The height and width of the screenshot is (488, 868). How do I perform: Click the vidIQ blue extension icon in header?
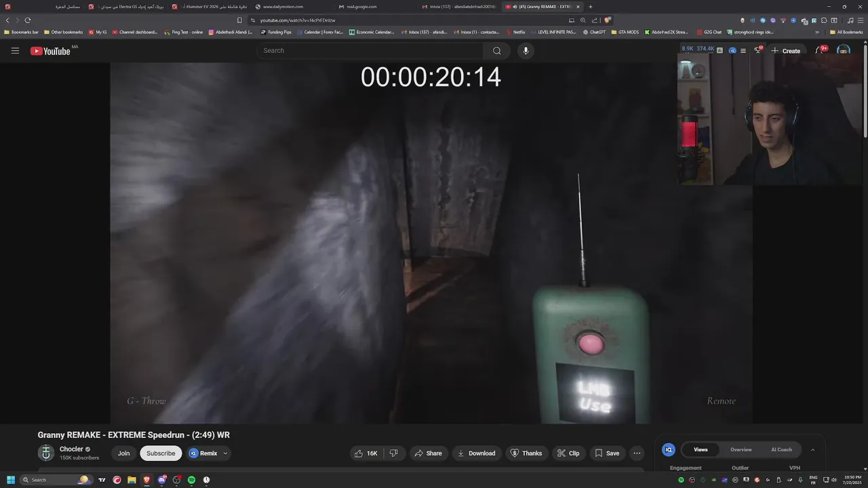click(x=732, y=51)
